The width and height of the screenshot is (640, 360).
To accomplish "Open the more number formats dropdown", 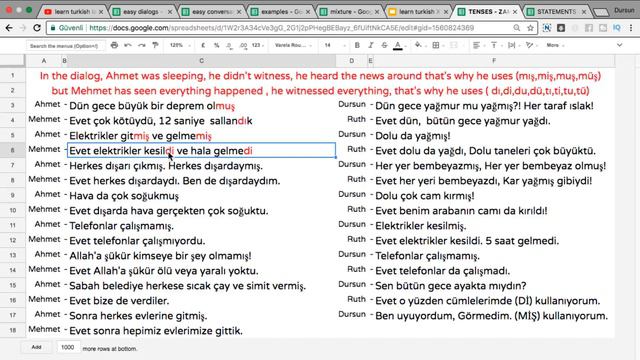I will [x=257, y=45].
